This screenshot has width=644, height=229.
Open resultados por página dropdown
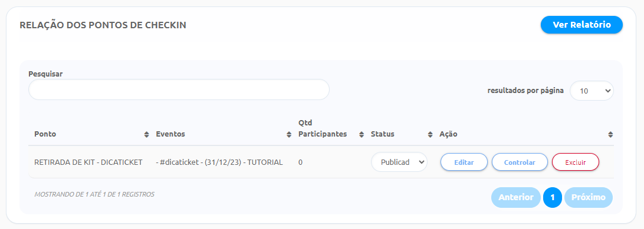click(592, 91)
